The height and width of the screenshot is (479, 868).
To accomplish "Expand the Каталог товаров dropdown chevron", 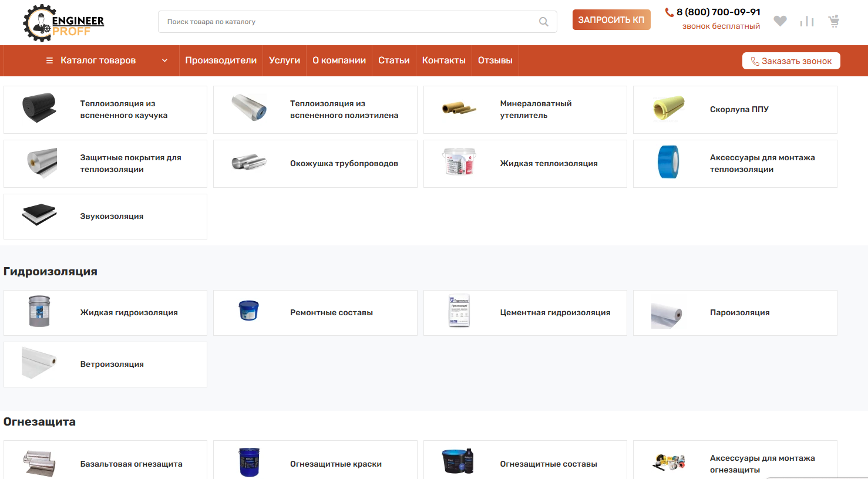I will click(164, 60).
